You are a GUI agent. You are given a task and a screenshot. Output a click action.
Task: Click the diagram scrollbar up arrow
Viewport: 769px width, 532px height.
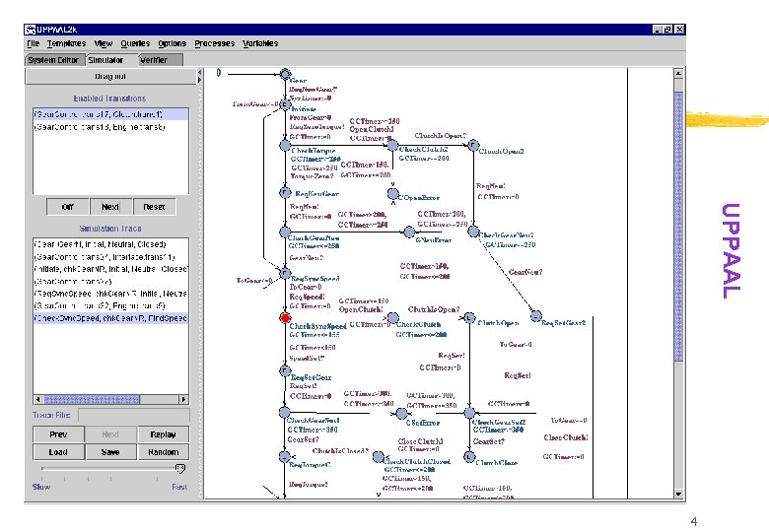point(678,74)
